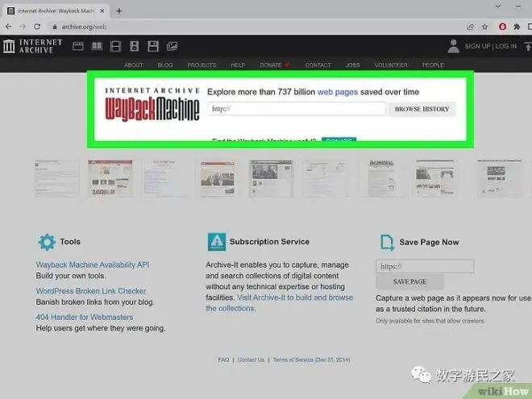
Task: Open the Contact Us footer link
Action: 251,360
